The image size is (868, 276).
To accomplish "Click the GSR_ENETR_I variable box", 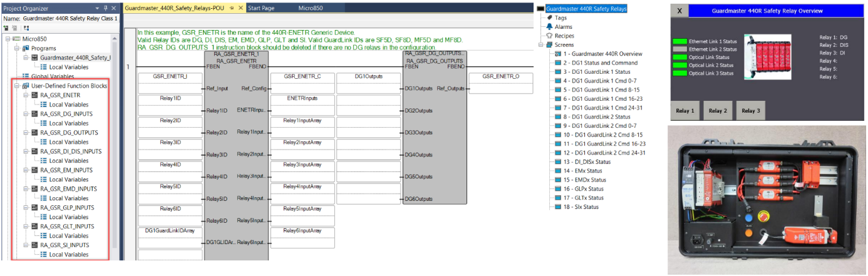I will click(x=170, y=82).
